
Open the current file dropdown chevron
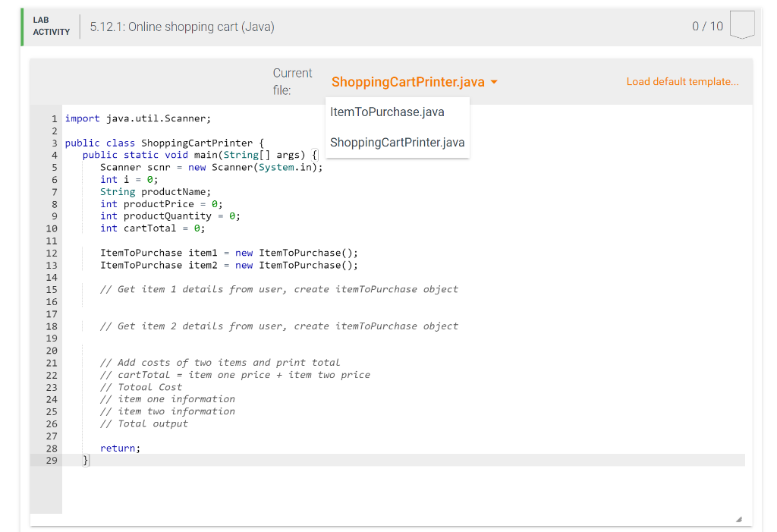click(494, 82)
